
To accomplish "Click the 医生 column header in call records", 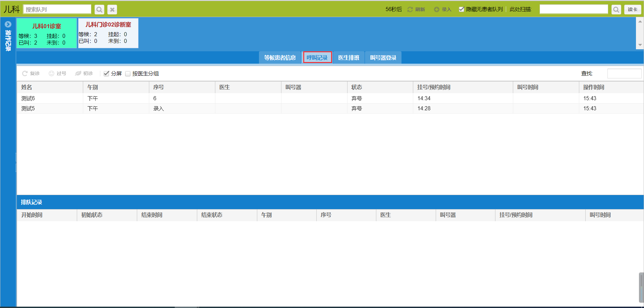I will click(x=248, y=87).
